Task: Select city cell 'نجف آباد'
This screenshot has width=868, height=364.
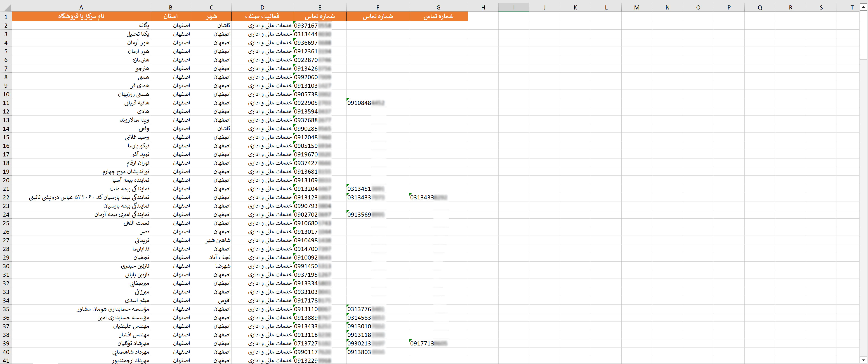Action: (211, 258)
